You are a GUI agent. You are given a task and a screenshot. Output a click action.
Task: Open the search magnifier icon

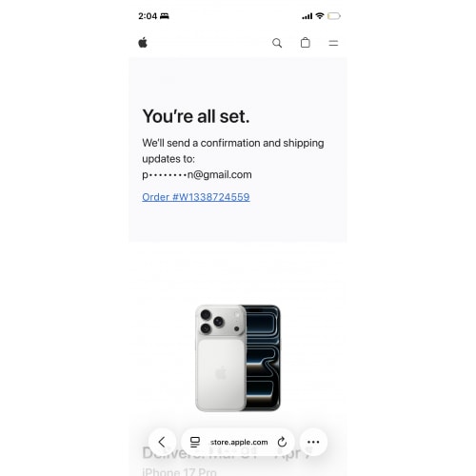tap(277, 43)
